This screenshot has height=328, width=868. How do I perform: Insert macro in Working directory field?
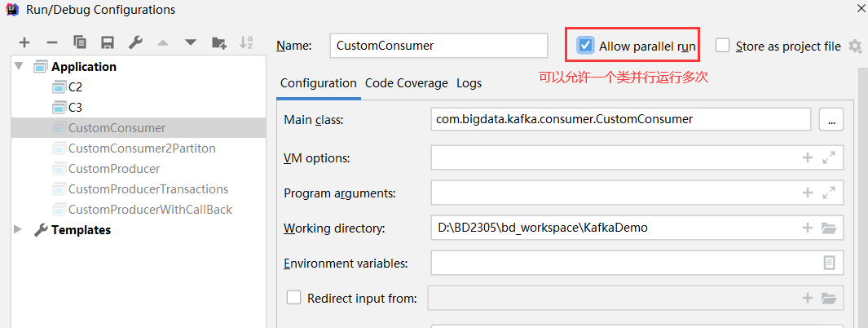pos(808,228)
